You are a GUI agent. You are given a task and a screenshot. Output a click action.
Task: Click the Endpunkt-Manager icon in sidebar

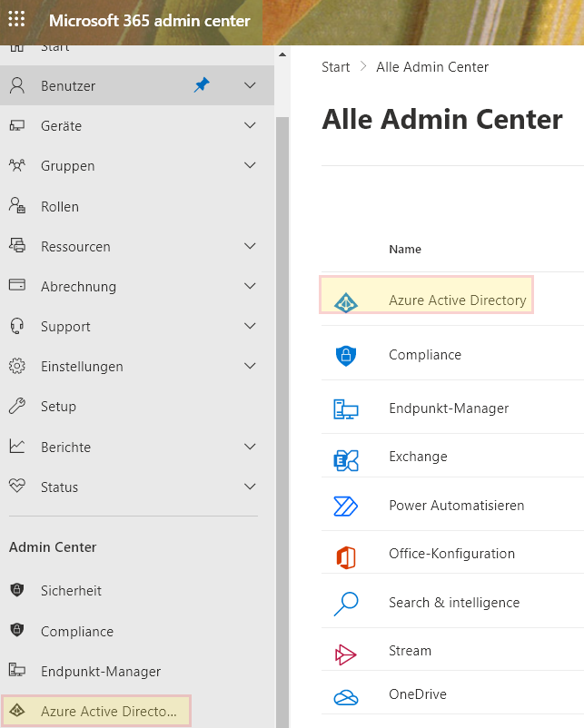coord(17,670)
